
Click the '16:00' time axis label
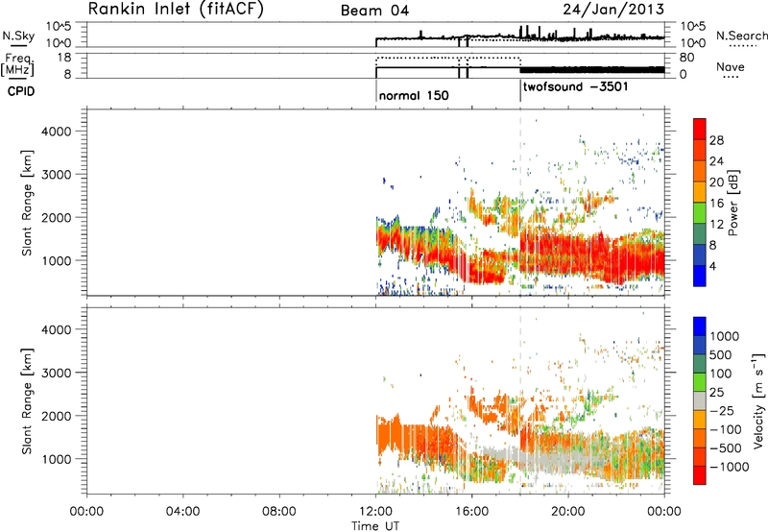pos(471,512)
